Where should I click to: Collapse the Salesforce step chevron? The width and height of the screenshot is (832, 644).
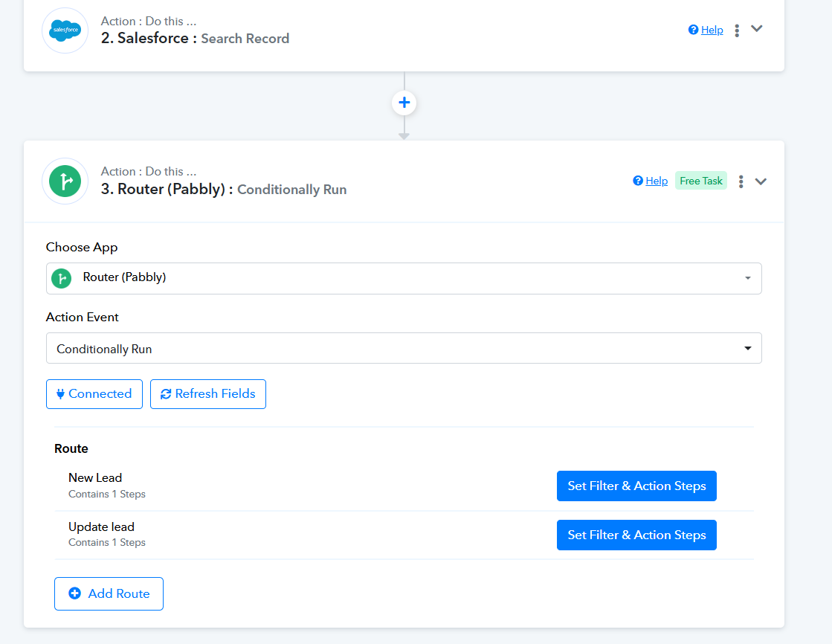pyautogui.click(x=757, y=29)
